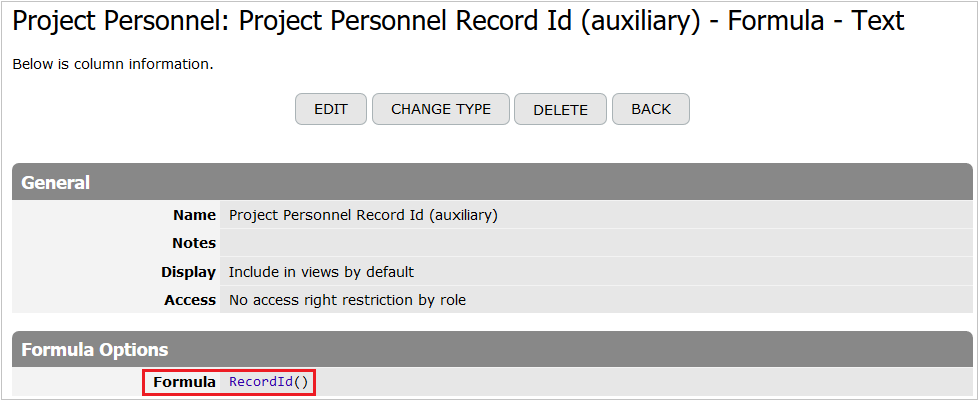Go back using the BACK button
This screenshot has height=402, width=980.
651,110
